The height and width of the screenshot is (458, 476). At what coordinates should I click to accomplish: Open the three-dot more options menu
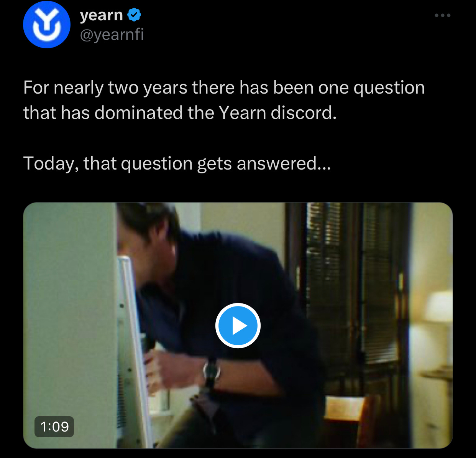tap(442, 15)
